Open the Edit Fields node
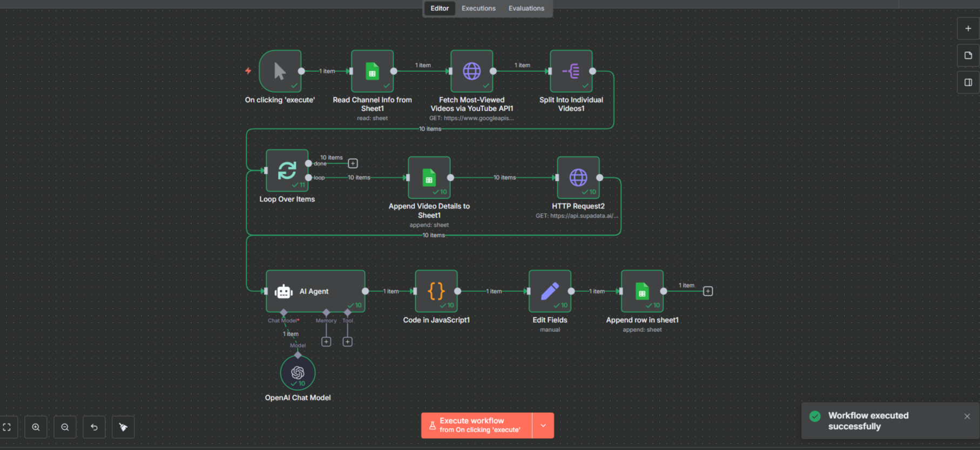The width and height of the screenshot is (980, 450). 550,291
